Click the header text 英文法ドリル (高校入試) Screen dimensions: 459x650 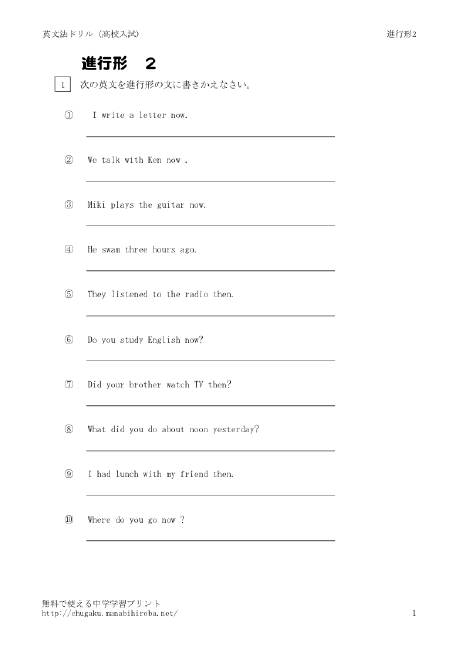coord(90,34)
